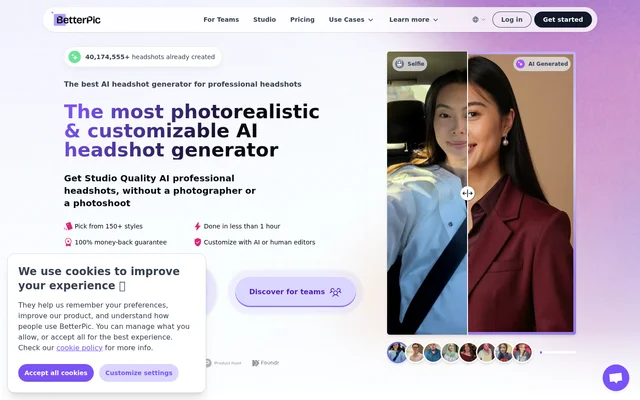Click "40,174,555+ headshots already created" text
This screenshot has height=400, width=640.
click(150, 57)
